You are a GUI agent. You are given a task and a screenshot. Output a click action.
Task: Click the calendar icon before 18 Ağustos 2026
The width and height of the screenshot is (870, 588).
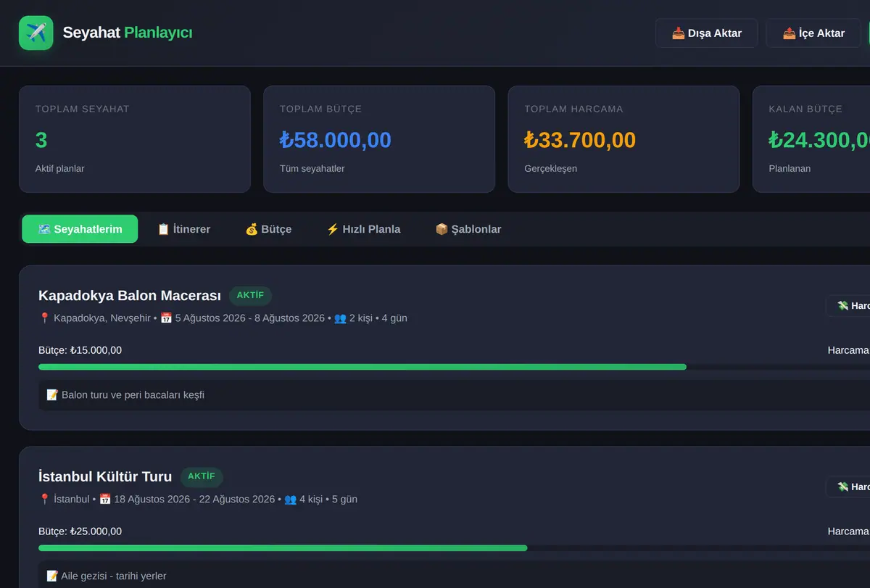pos(105,500)
